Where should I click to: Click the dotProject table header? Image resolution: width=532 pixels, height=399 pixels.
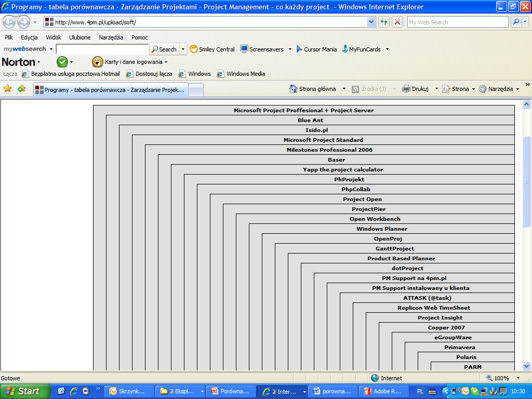407,268
